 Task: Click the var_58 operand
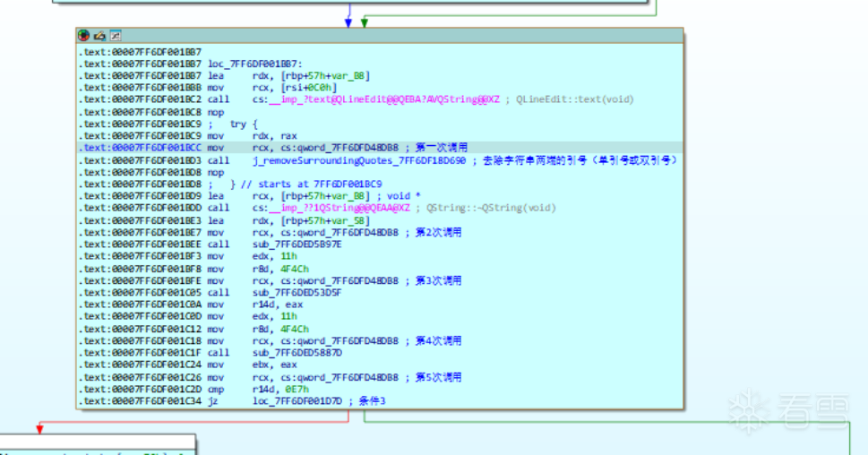348,221
